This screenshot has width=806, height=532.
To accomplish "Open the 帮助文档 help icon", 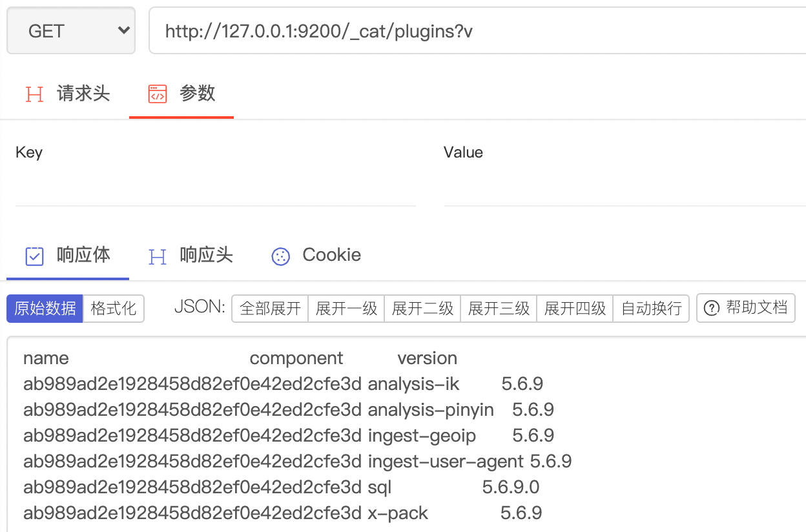I will tap(712, 308).
